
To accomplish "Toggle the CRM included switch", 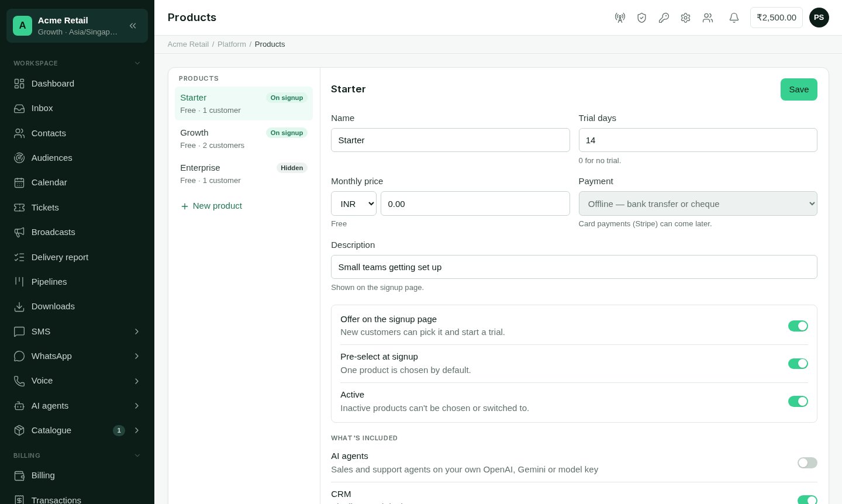I will [807, 500].
